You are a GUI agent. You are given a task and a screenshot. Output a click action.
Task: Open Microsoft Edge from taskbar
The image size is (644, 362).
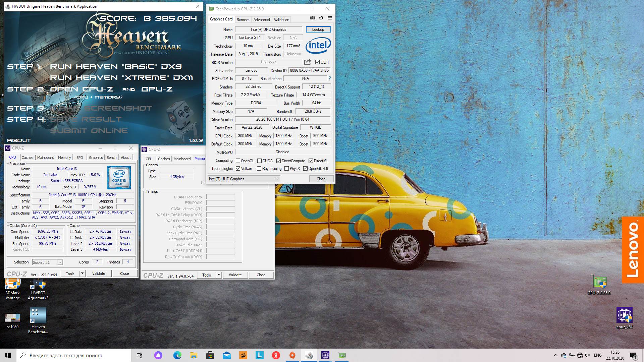(x=177, y=355)
